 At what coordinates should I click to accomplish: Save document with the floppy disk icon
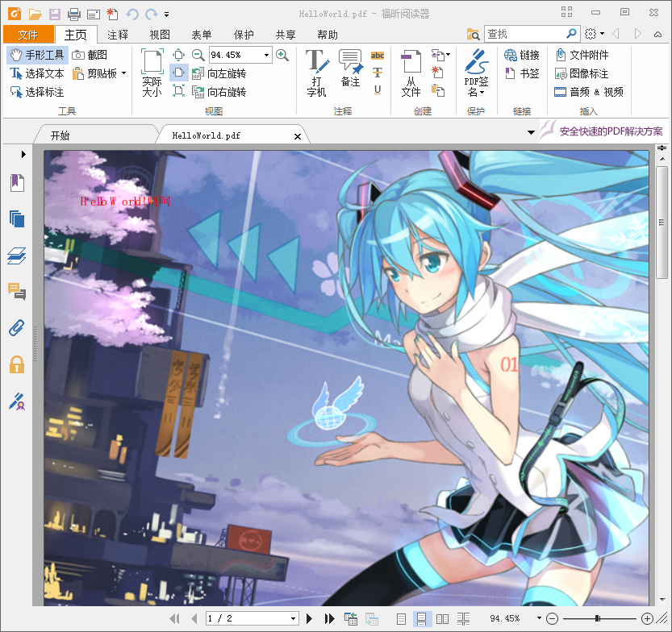point(54,15)
